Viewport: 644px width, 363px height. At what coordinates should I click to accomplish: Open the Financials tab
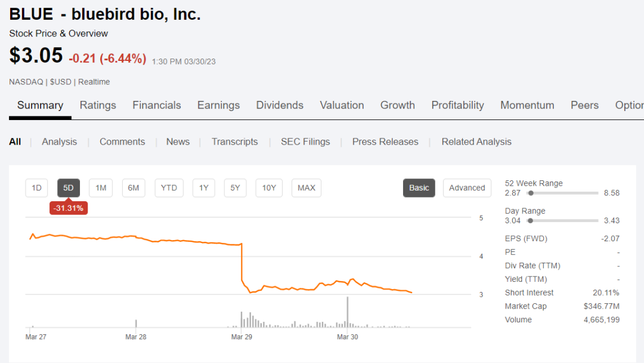click(x=156, y=106)
